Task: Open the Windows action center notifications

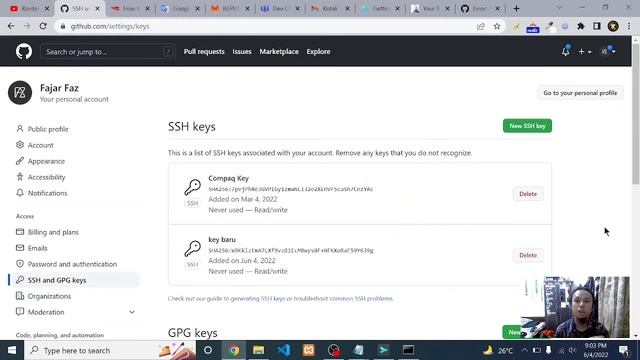Action: [624, 350]
